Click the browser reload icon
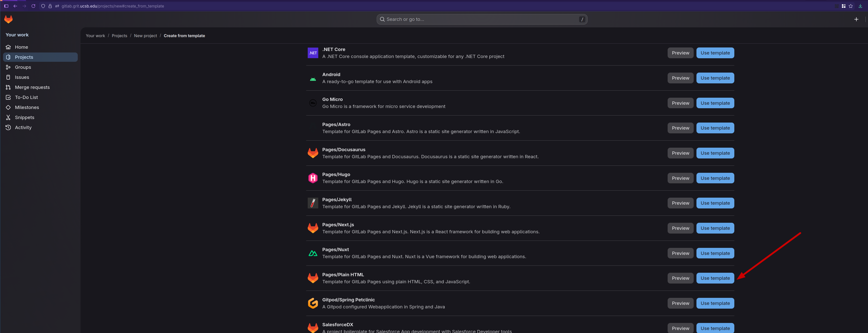The height and width of the screenshot is (333, 868). [x=33, y=6]
